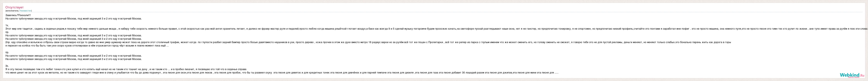Click the opening line "Завелись?Поехали!!!"
The height and width of the screenshot is (81, 868).
click(18, 15)
